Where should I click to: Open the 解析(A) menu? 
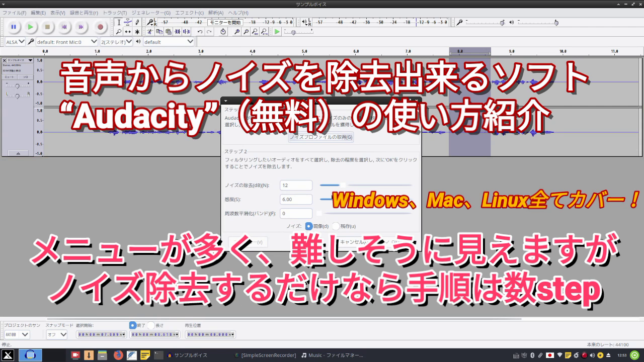click(x=216, y=13)
